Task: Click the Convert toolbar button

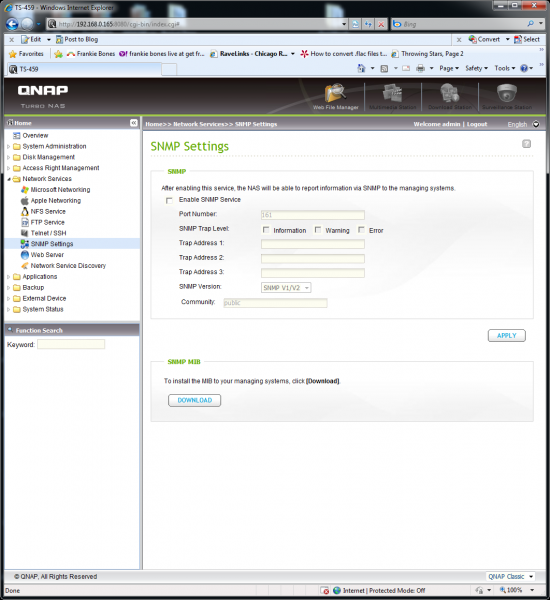Action: pyautogui.click(x=485, y=39)
